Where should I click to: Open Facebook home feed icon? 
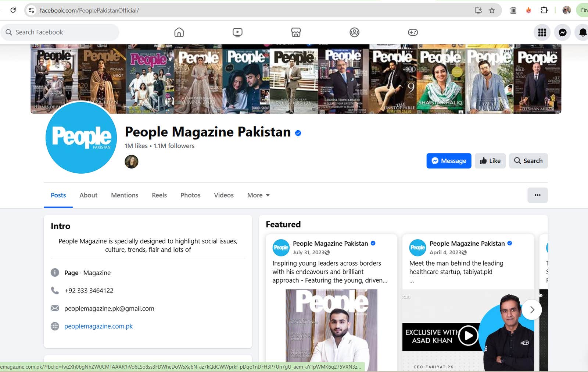[x=179, y=32]
